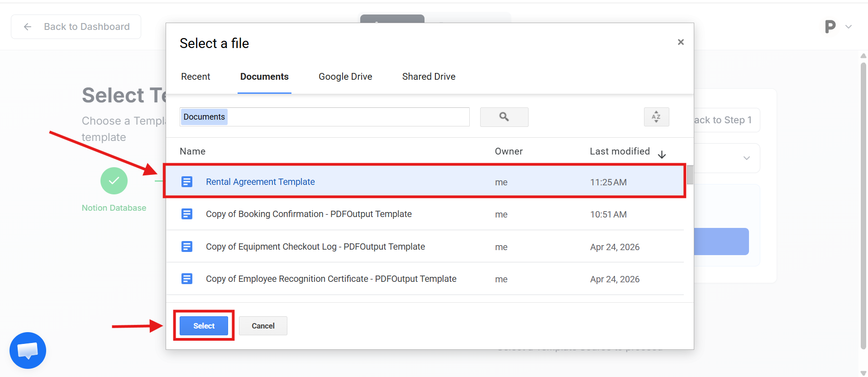Expand the profile menu chevron

pyautogui.click(x=849, y=27)
